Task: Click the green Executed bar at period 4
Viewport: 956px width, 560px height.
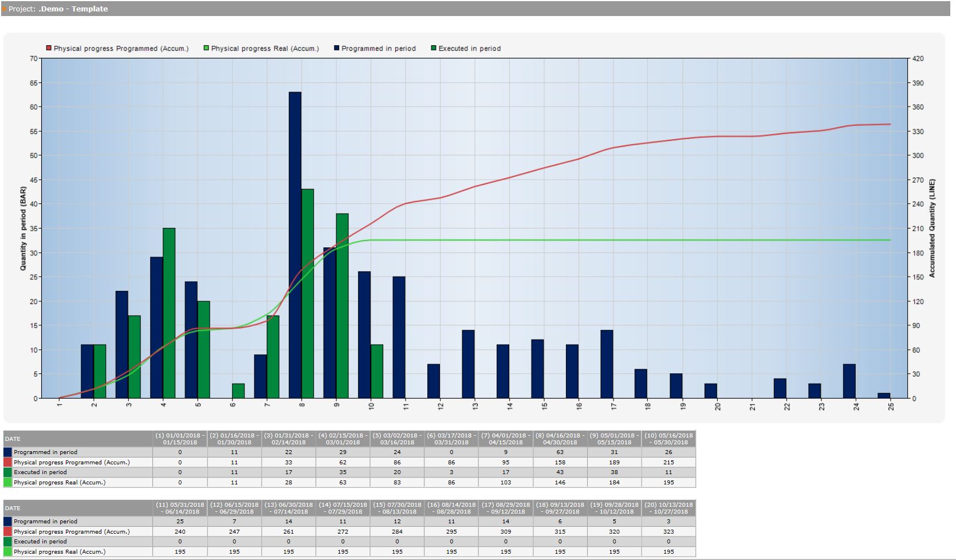Action: pos(169,313)
